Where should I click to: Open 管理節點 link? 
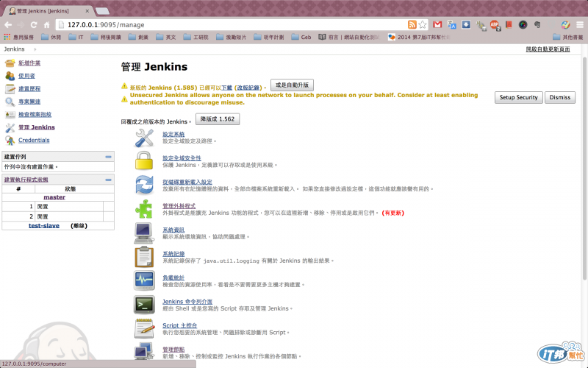pos(173,349)
